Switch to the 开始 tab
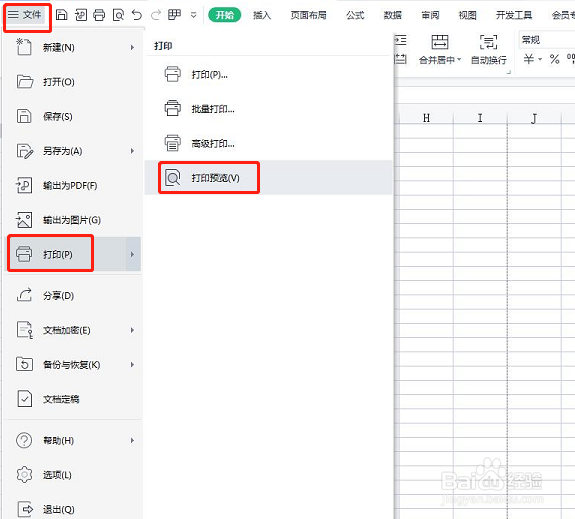Image resolution: width=575 pixels, height=519 pixels. [224, 15]
